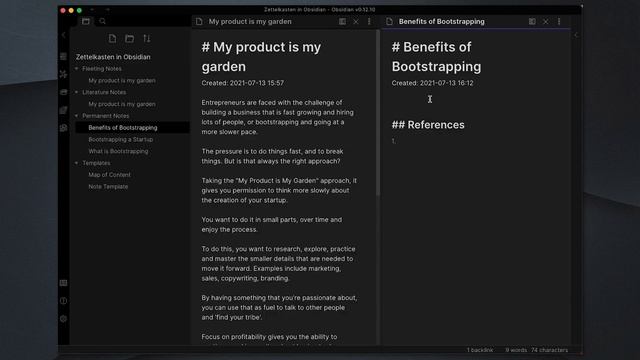
Task: Close the 'My product is my garden' pane
Action: [x=356, y=22]
